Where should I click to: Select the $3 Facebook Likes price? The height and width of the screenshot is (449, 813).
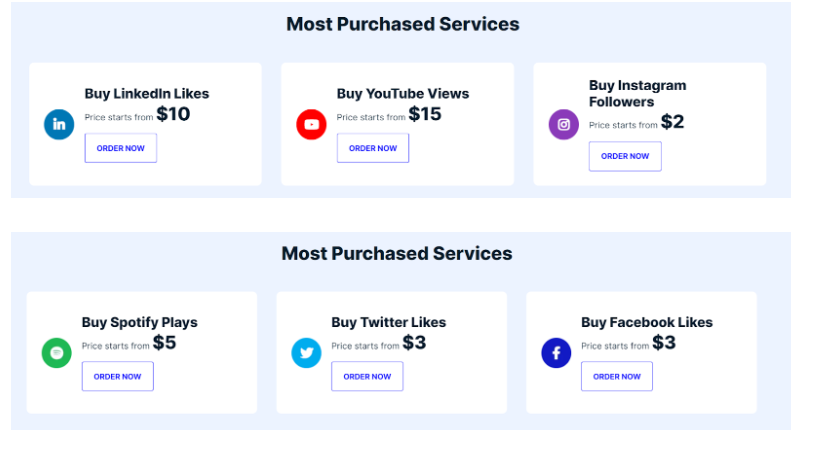coord(664,343)
